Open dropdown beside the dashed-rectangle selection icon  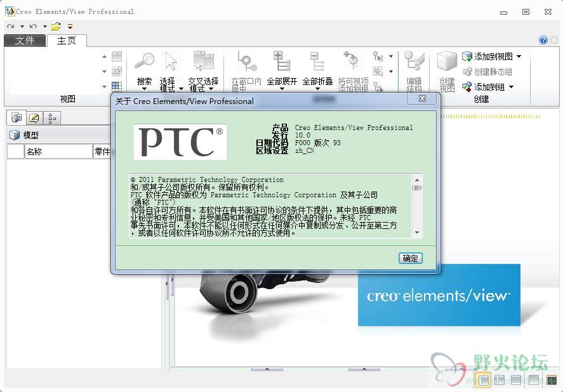(x=391, y=72)
